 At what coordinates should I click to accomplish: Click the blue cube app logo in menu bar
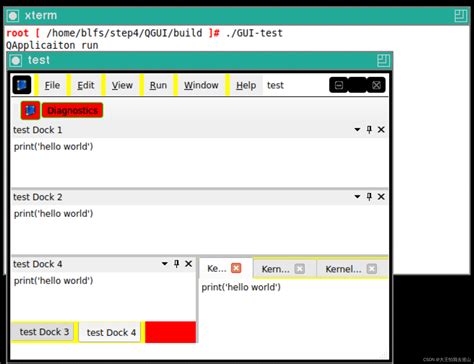[22, 85]
